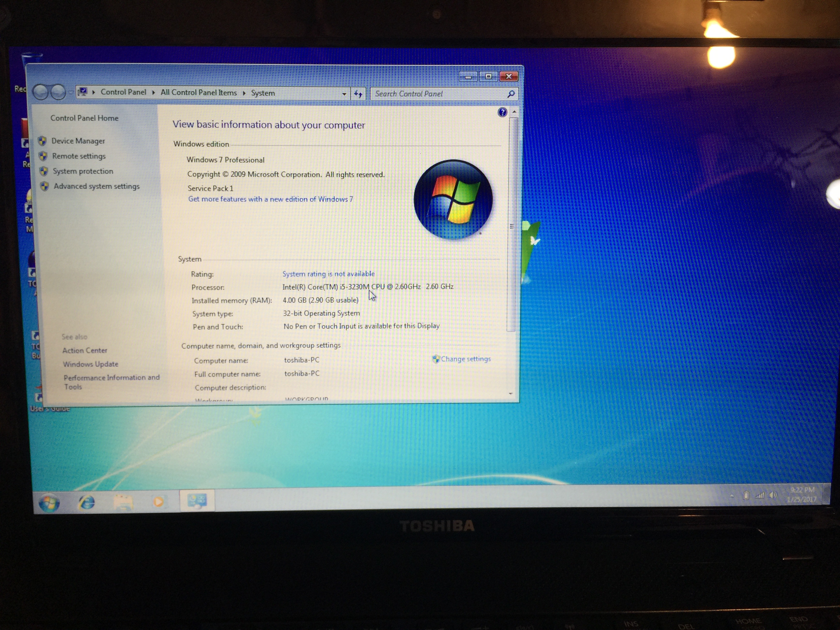Image resolution: width=840 pixels, height=630 pixels.
Task: Open System protection link
Action: 83,171
